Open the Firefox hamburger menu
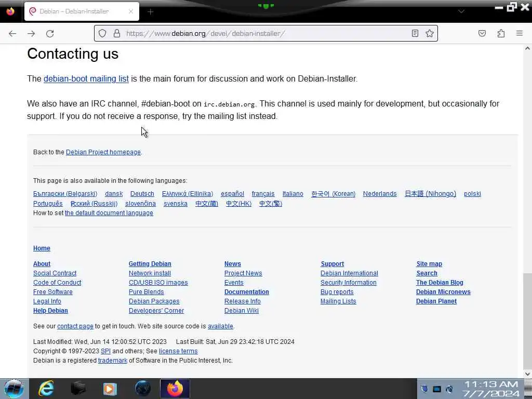 point(520,33)
